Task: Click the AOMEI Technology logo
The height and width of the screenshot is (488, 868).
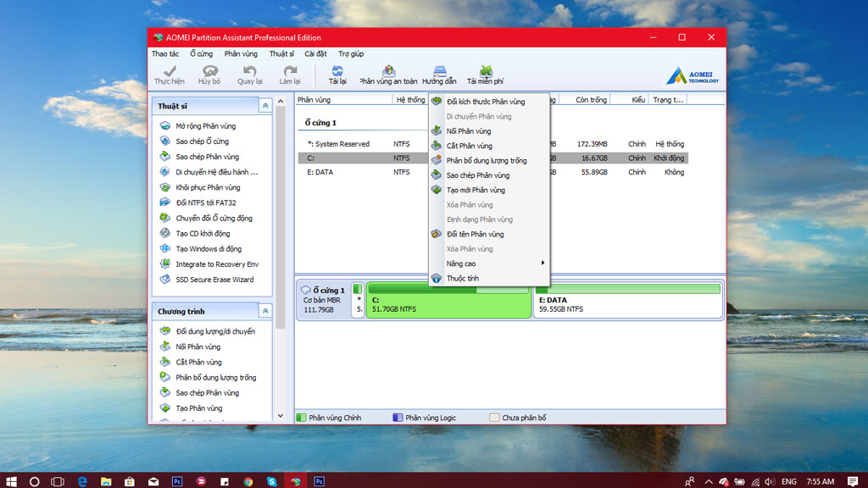Action: pos(693,75)
